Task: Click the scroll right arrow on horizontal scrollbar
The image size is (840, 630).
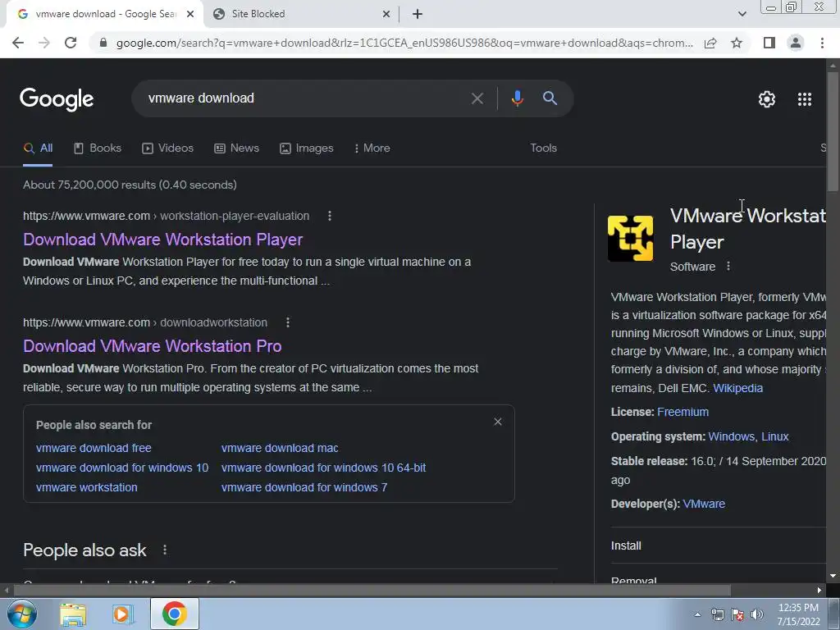Action: 819,591
